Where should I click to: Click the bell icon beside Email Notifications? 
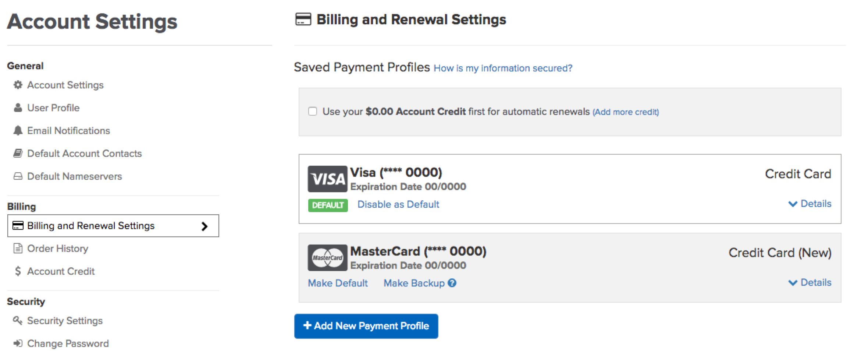click(18, 131)
